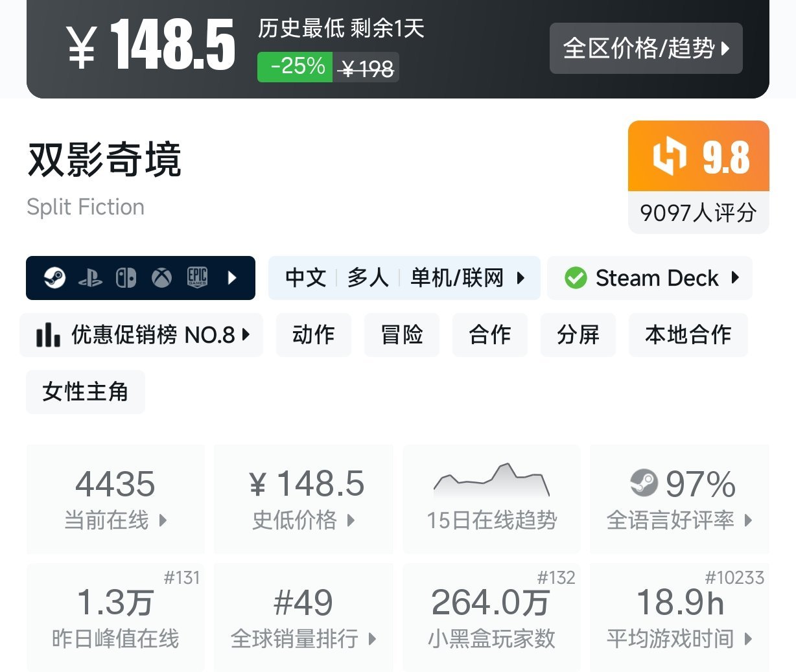Click the Nintendo Switch platform icon
This screenshot has width=796, height=672.
pyautogui.click(x=126, y=278)
